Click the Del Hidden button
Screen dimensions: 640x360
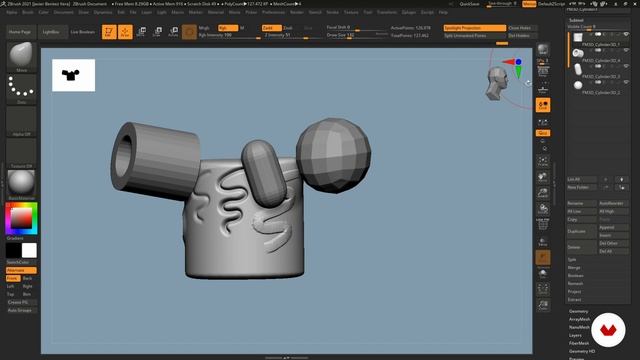pos(522,36)
